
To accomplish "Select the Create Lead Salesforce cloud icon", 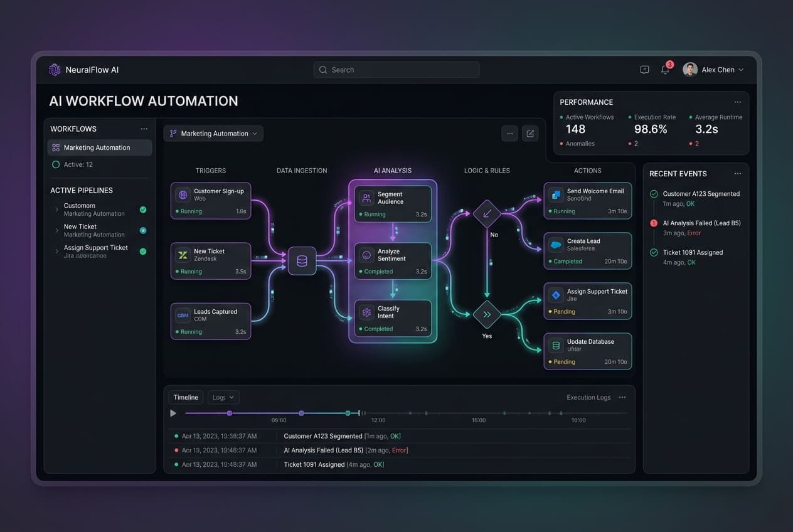I will [555, 245].
